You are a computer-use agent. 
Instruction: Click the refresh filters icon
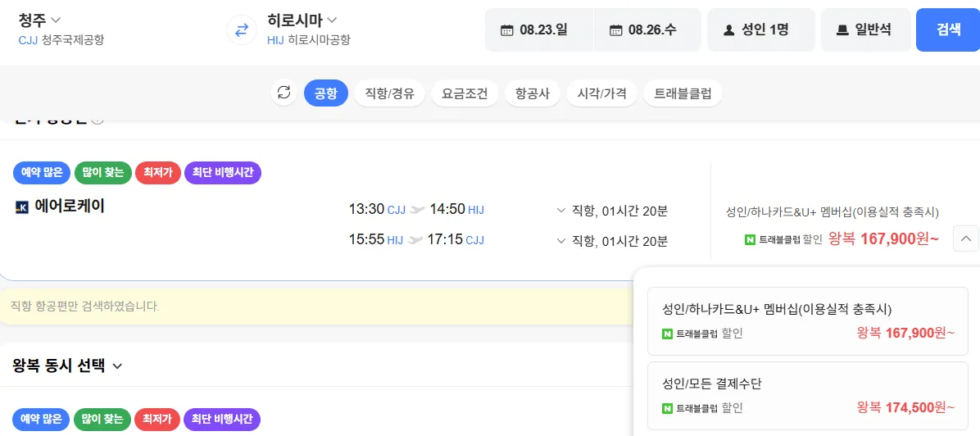[x=284, y=93]
